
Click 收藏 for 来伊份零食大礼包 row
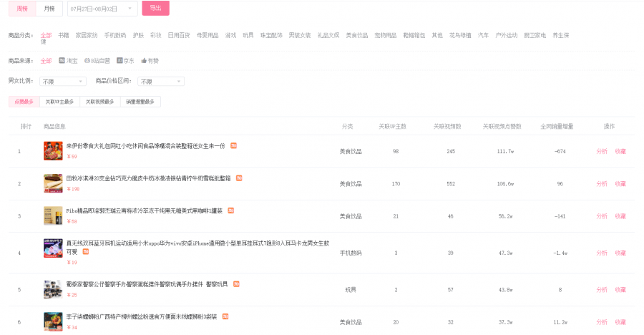pos(620,151)
